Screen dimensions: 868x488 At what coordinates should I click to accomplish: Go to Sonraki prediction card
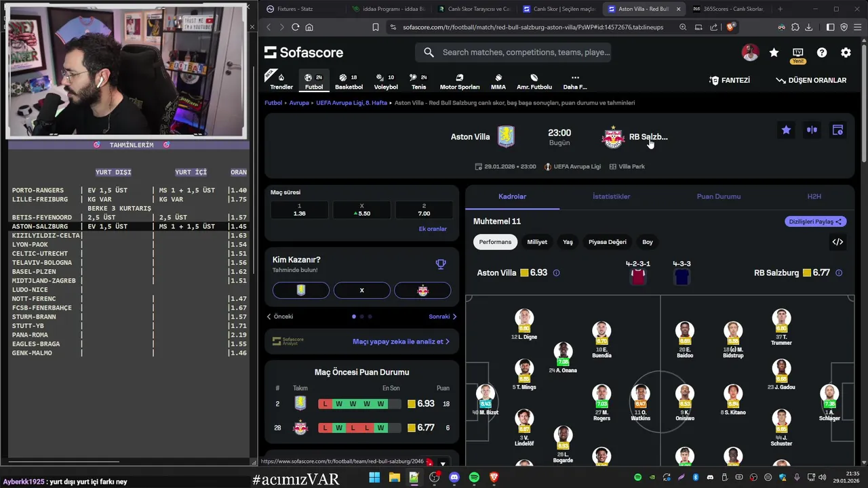[x=443, y=317]
